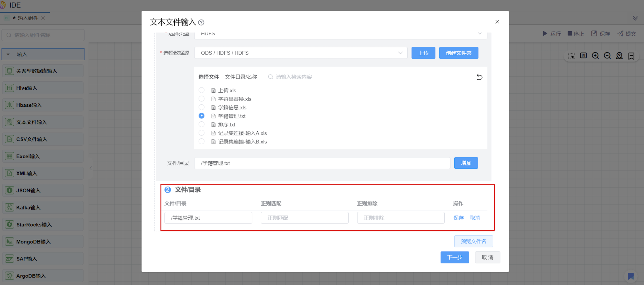Switch to the 输入组件 tab
The height and width of the screenshot is (285, 644).
point(27,18)
